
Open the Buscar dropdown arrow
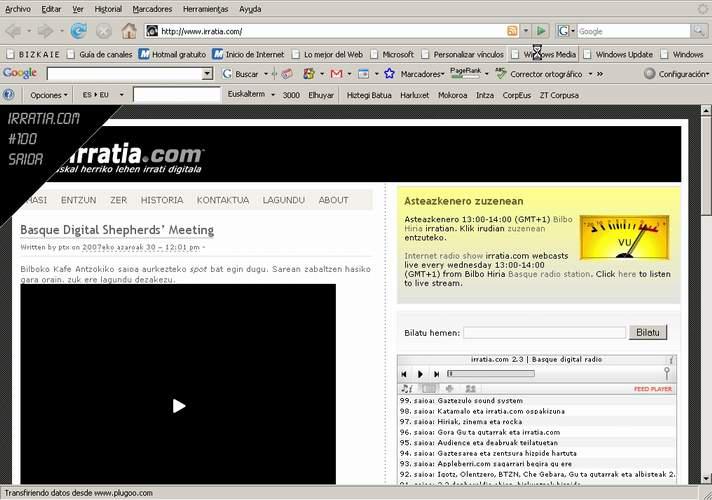pos(266,74)
